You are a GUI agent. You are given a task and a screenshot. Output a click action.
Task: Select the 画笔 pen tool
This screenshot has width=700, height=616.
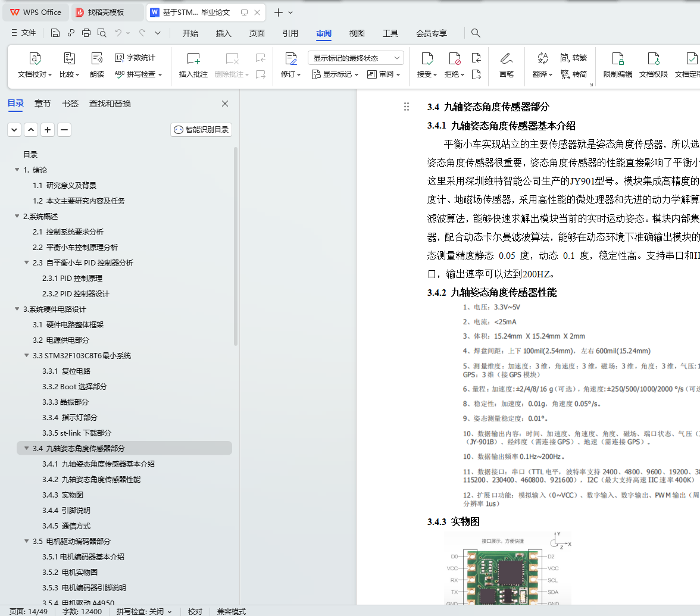coord(506,65)
